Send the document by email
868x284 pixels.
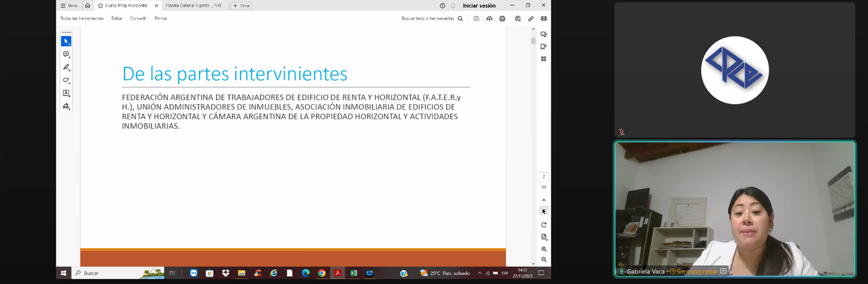click(544, 19)
